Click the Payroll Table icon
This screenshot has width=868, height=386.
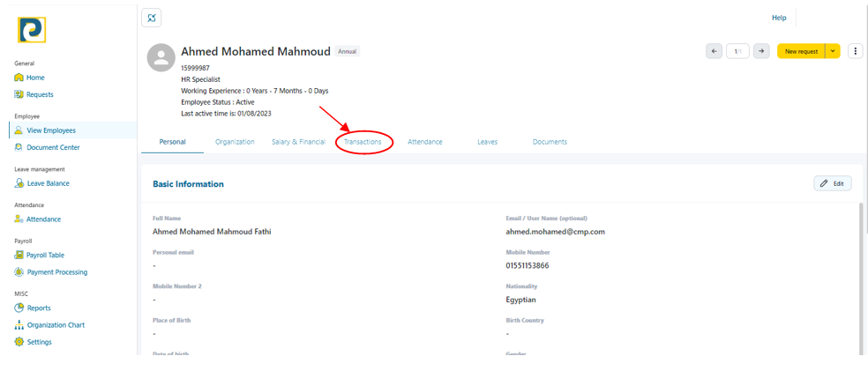tap(19, 255)
